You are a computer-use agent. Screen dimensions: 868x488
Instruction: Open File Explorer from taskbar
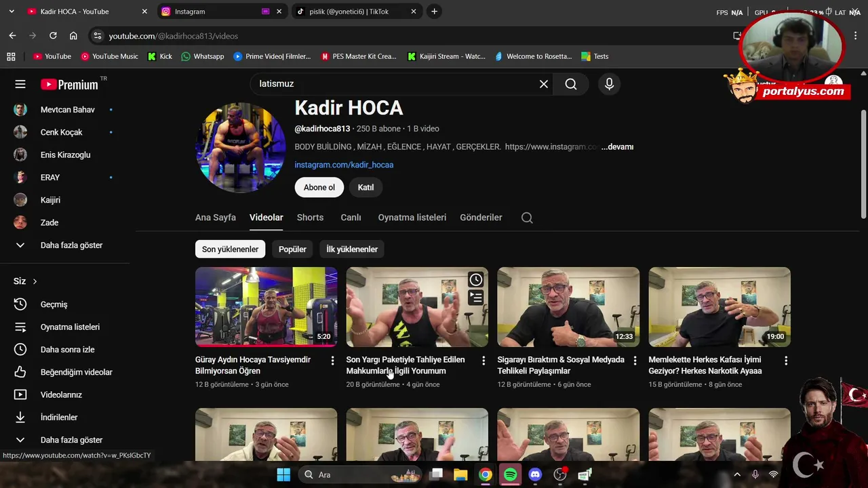click(460, 474)
